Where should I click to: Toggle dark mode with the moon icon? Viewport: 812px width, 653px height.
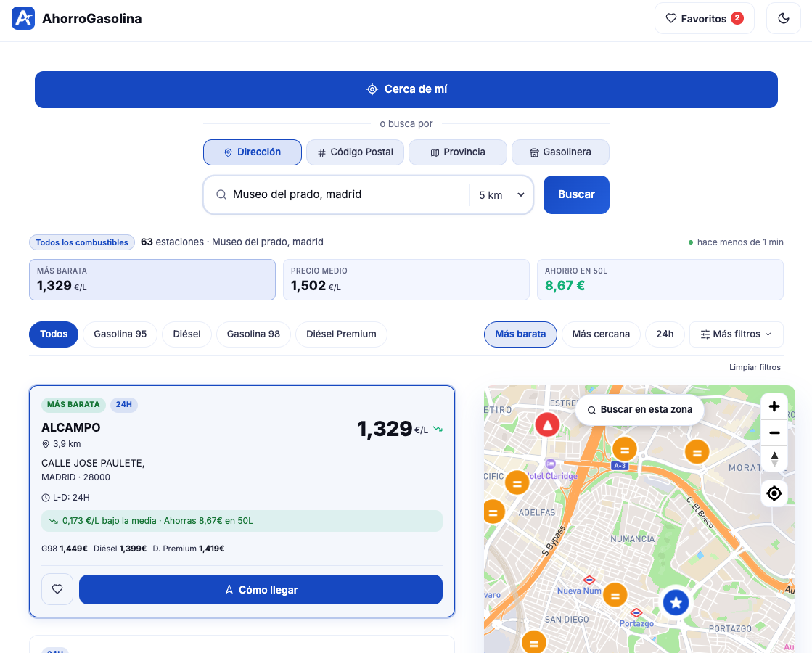click(784, 19)
